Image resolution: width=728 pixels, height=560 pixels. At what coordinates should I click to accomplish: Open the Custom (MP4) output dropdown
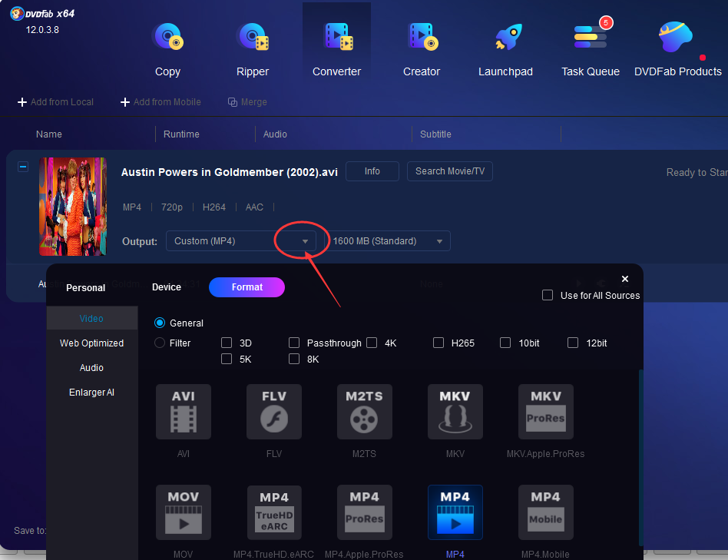241,241
